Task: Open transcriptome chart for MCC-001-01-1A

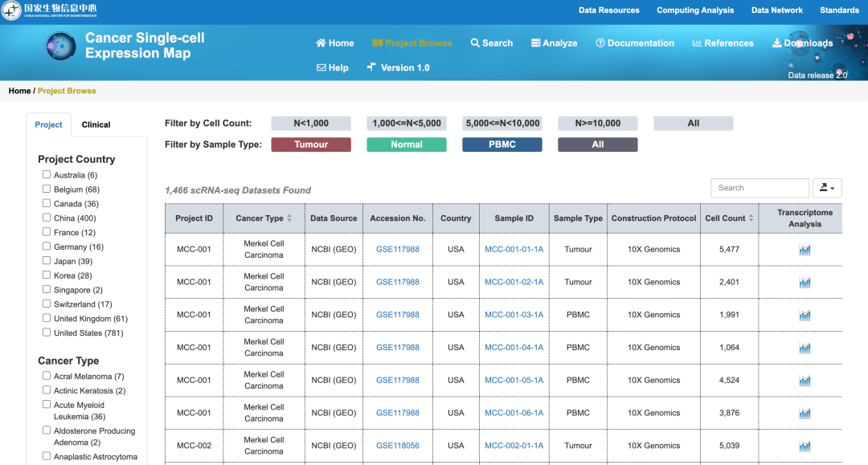Action: [805, 250]
